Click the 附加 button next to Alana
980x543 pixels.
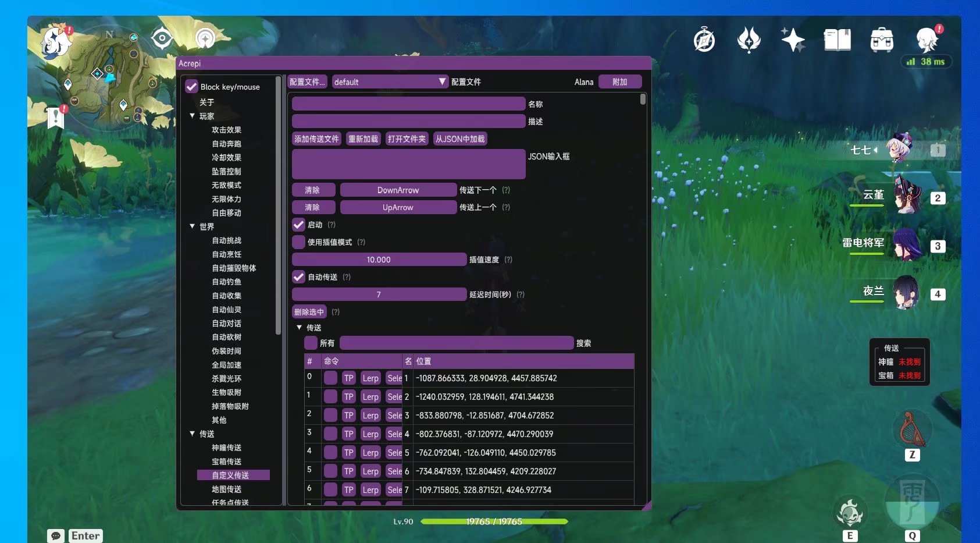click(620, 82)
